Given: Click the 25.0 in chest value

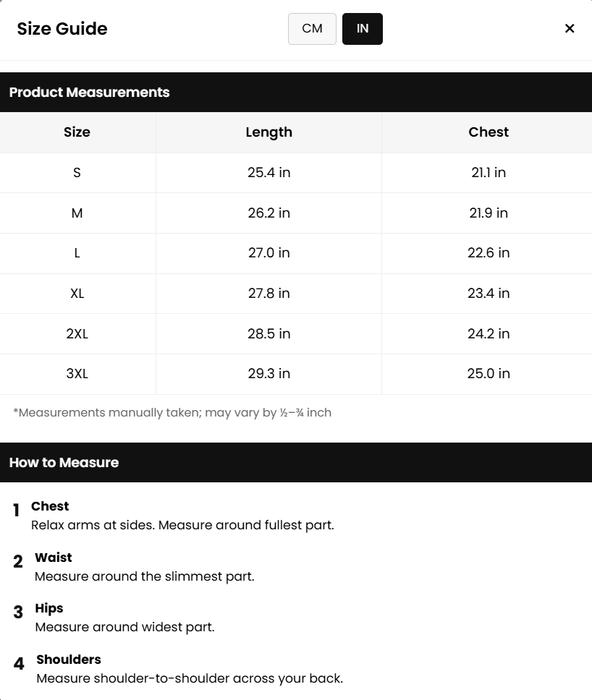Looking at the screenshot, I should pos(489,374).
